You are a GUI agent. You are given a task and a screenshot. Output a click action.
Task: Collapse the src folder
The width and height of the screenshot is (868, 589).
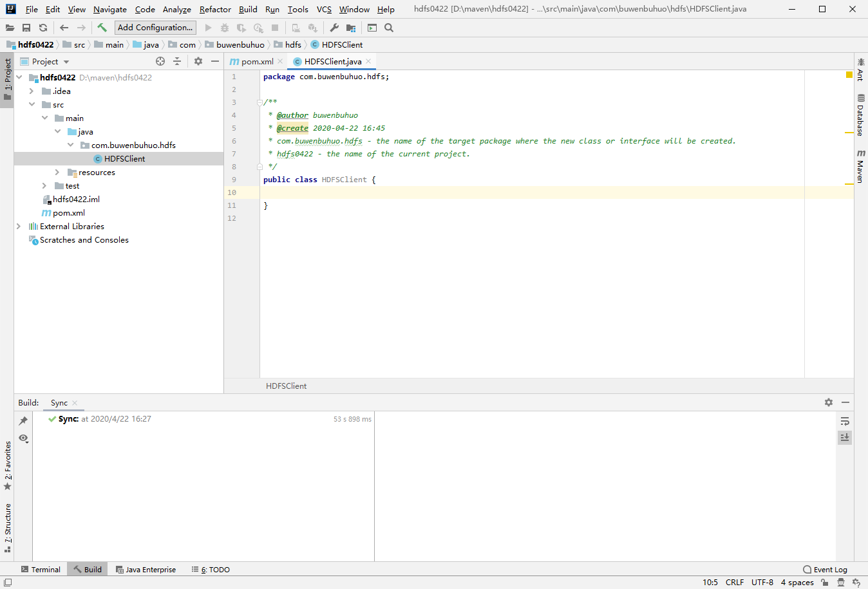(32, 104)
